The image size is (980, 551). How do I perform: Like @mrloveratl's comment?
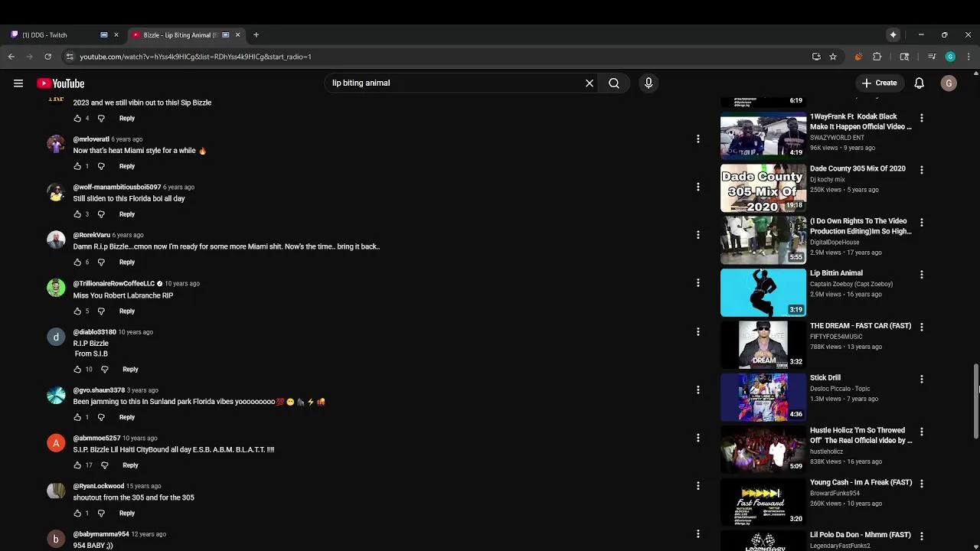tap(77, 166)
